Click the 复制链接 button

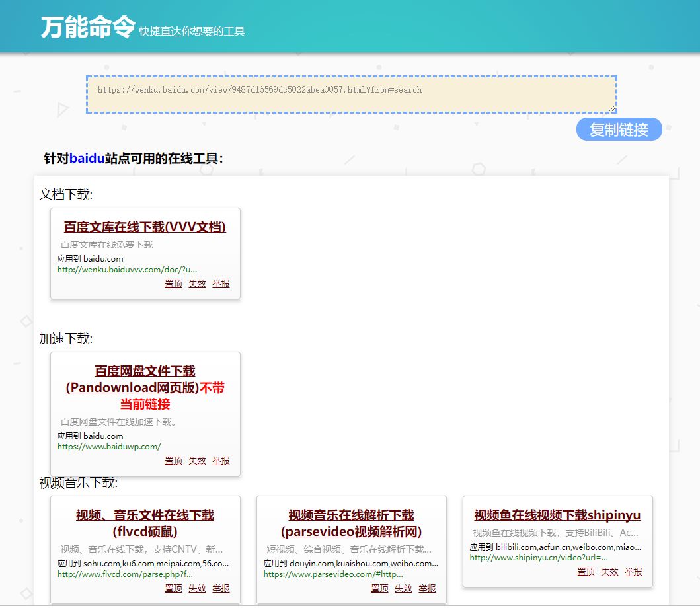[619, 130]
